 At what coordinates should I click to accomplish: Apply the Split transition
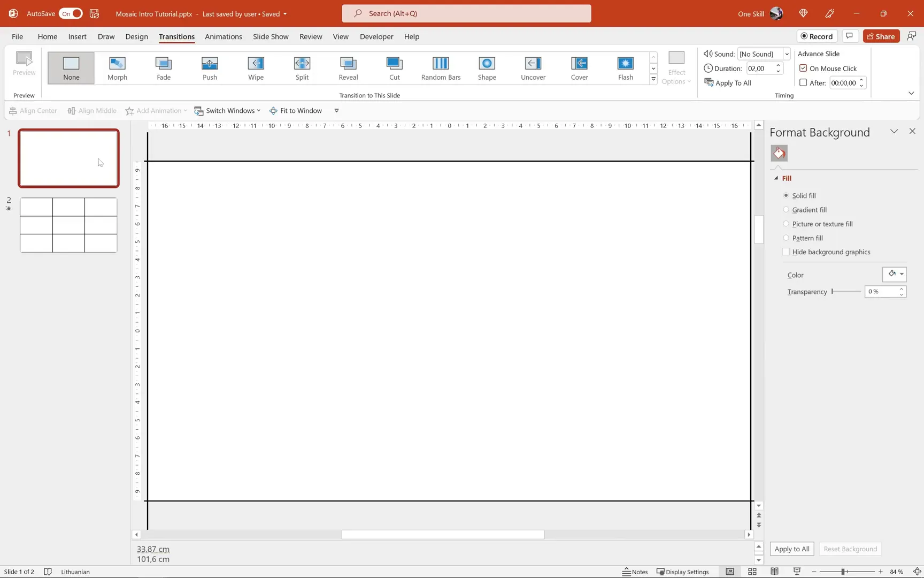[x=302, y=68]
